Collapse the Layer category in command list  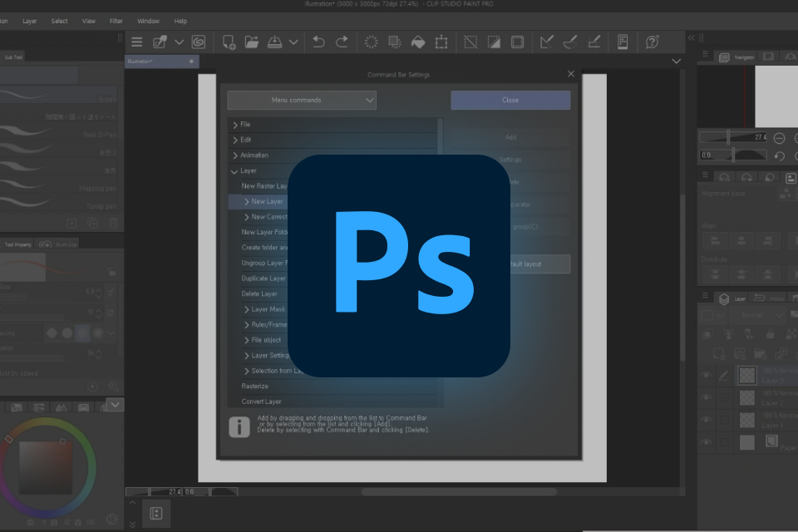(x=234, y=171)
